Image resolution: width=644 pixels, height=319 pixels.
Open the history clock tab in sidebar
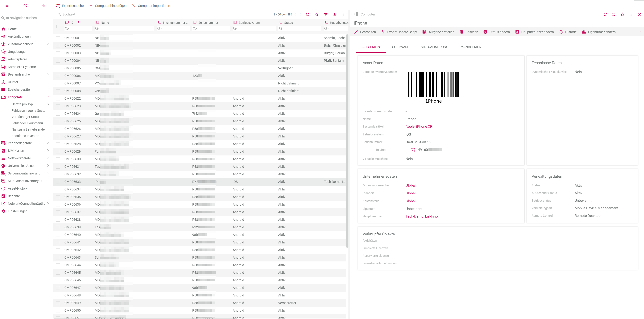click(25, 6)
